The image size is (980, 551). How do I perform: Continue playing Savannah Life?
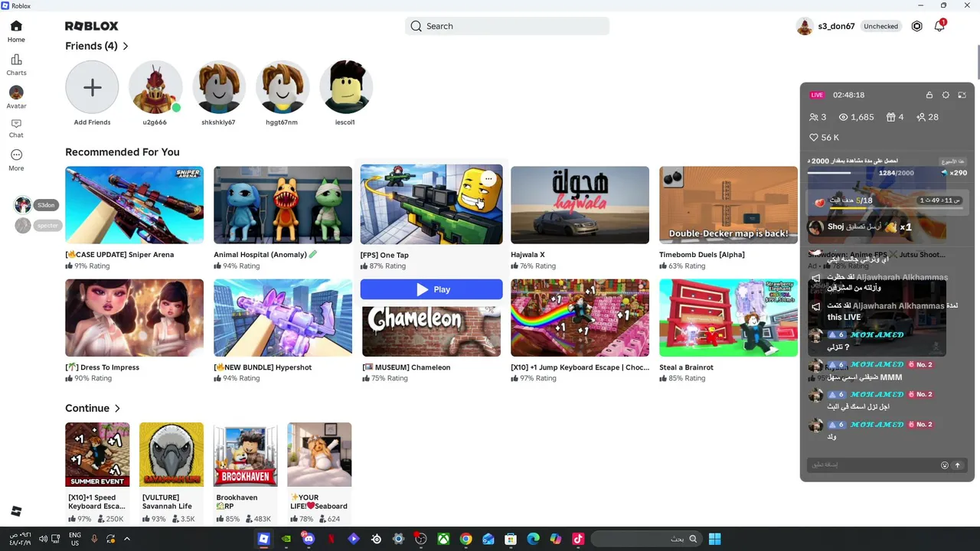pos(171,455)
